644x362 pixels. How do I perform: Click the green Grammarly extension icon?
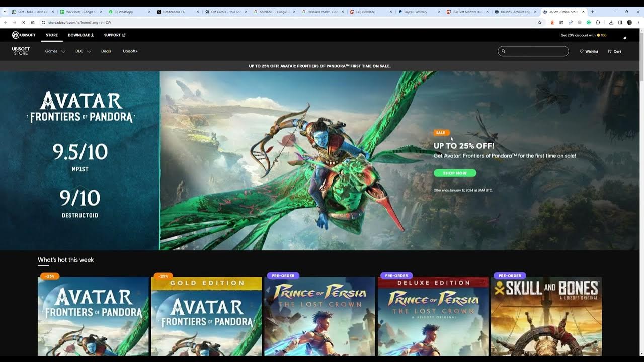point(589,22)
